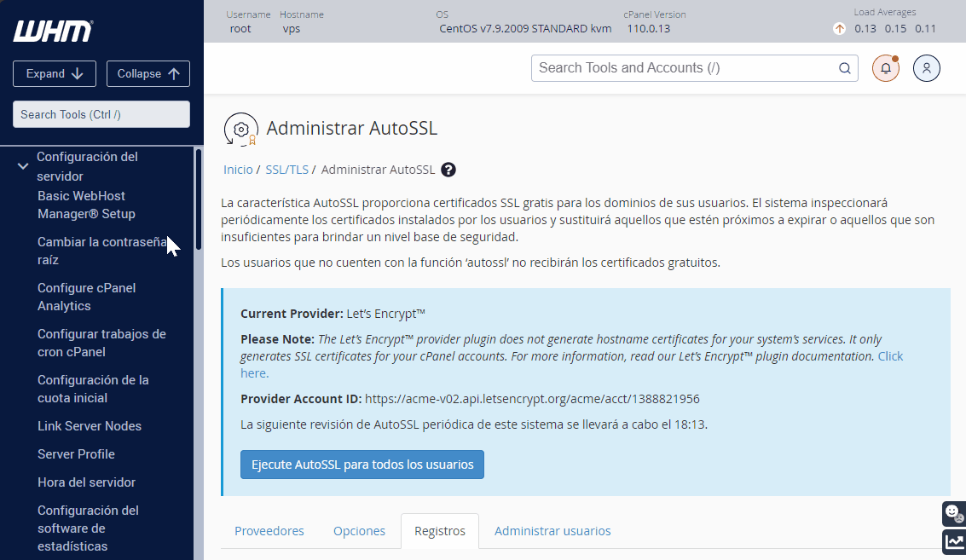Open the analytics chart icon
The width and height of the screenshot is (966, 560).
pos(954,542)
